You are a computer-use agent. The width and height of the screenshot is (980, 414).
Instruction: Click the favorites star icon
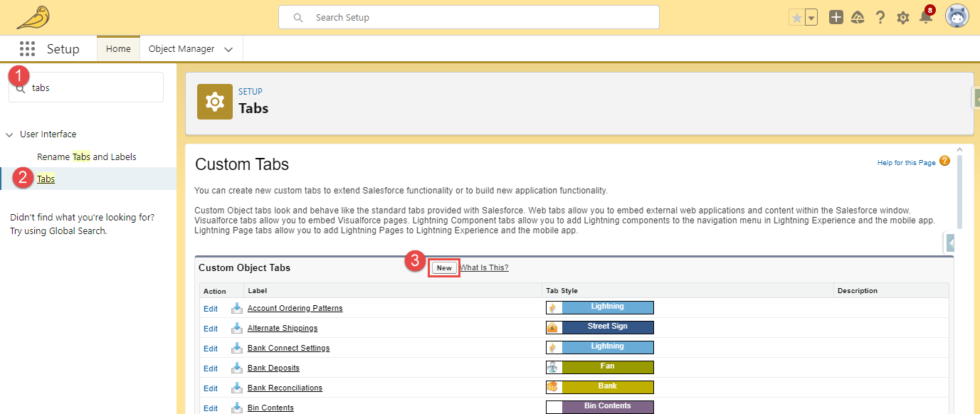(x=796, y=18)
